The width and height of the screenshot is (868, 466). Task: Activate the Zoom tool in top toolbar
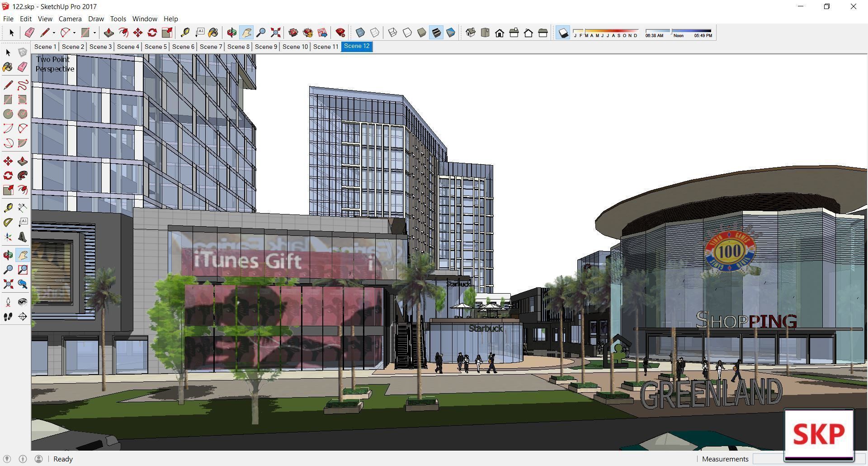point(261,33)
